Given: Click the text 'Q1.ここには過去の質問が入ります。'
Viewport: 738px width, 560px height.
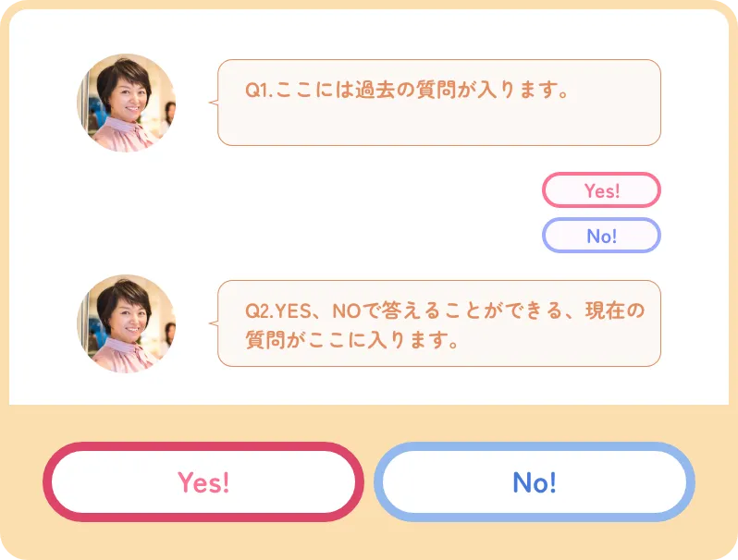Looking at the screenshot, I should click(406, 91).
